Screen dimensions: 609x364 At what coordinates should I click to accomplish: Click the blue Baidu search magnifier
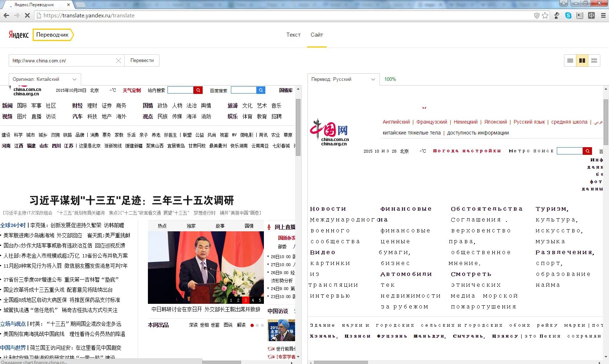coord(261,90)
